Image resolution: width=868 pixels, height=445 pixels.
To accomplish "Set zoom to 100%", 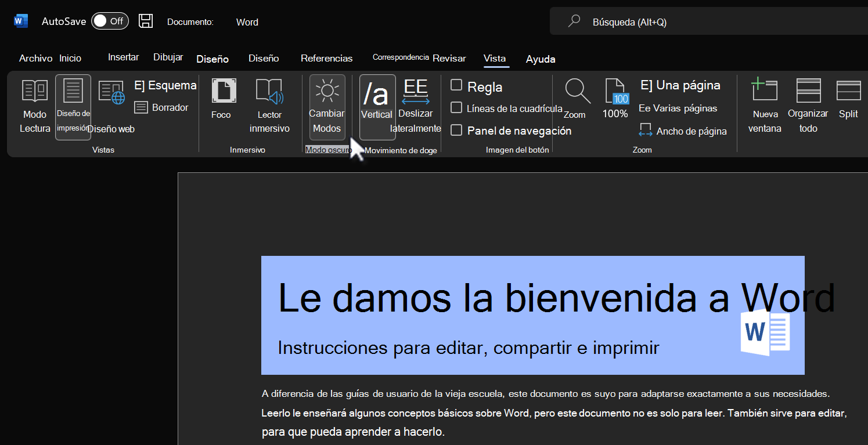I will (x=615, y=100).
